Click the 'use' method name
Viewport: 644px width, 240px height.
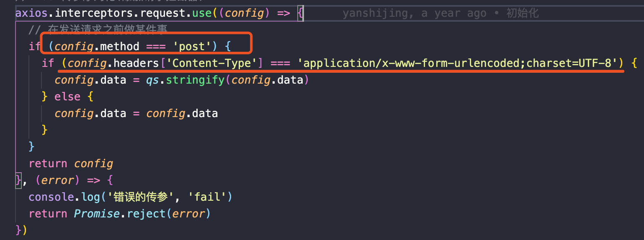[202, 13]
